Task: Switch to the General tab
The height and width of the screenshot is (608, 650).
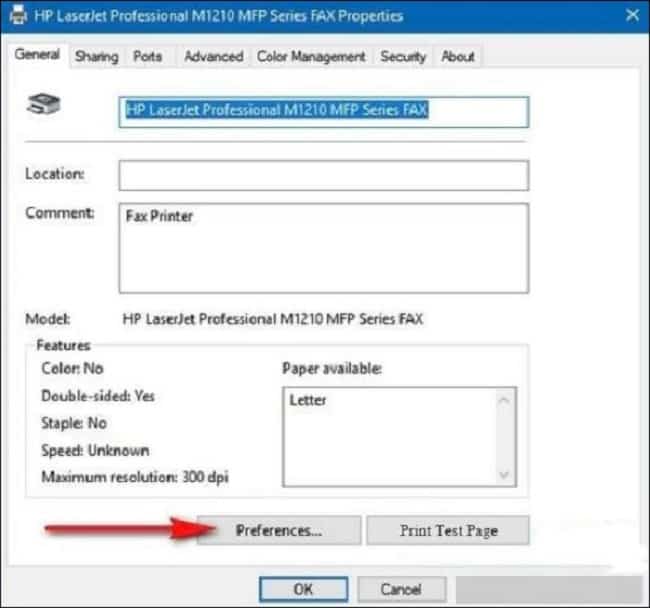Action: point(37,54)
